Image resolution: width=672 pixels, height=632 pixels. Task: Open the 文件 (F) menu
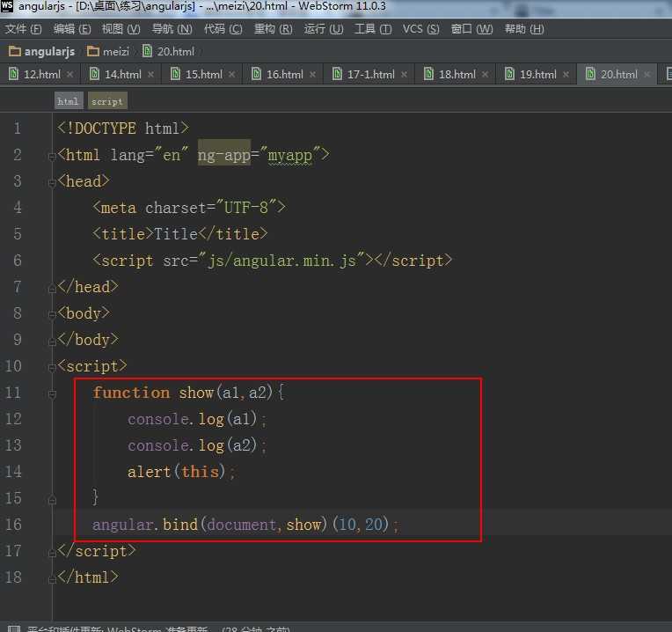tap(23, 29)
